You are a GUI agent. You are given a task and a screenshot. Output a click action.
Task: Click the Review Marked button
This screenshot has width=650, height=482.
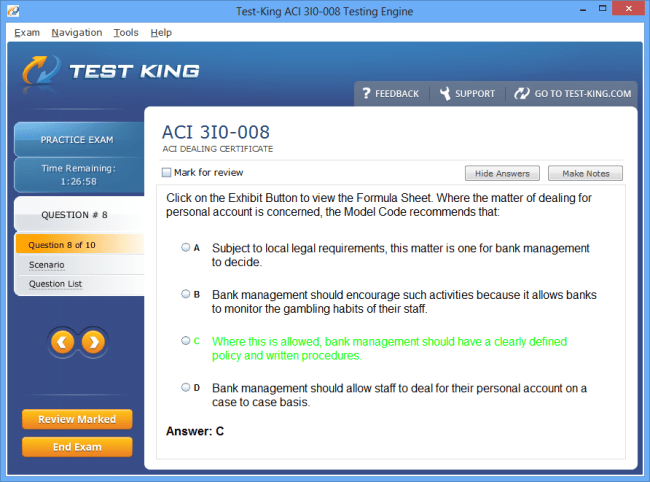tap(77, 419)
